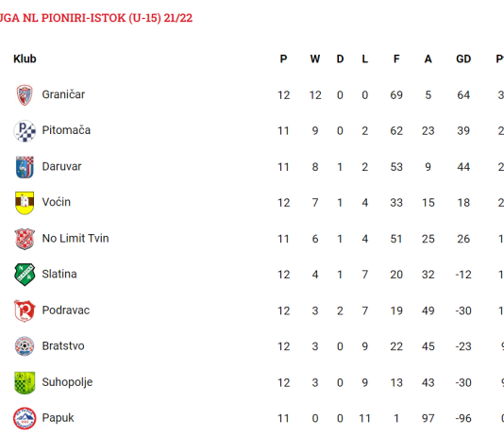Viewport: 504px width, 436px height.
Task: Click the Daruvar club crest icon
Action: click(x=25, y=167)
